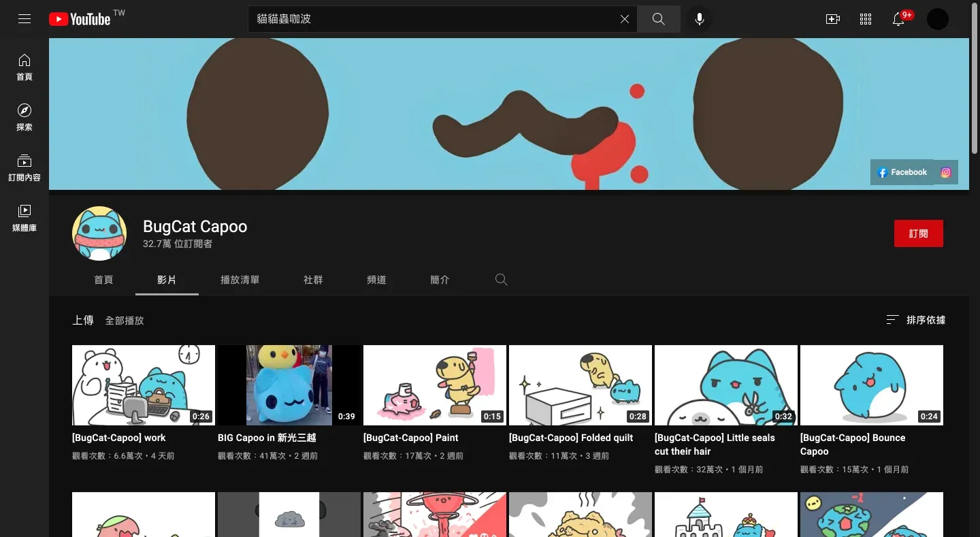
Task: Open the Facebook banner link
Action: (902, 172)
